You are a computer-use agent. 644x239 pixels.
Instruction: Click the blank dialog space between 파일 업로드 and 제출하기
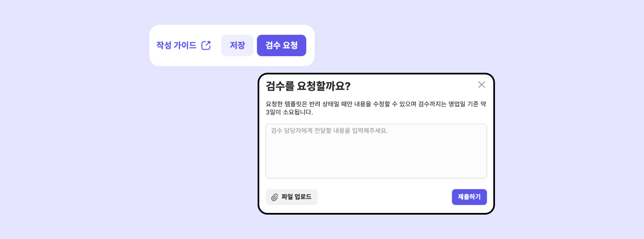(x=384, y=197)
